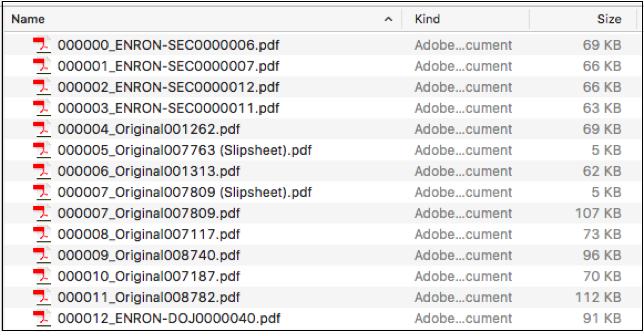Select file name 000002_ENRON-SEC0000012.pdf
The height and width of the screenshot is (332, 644).
pyautogui.click(x=168, y=87)
